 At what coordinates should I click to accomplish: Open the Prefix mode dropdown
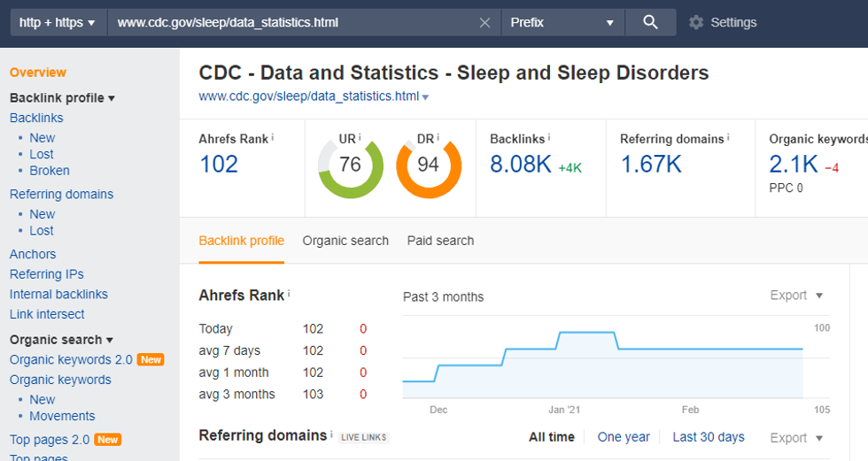[562, 23]
